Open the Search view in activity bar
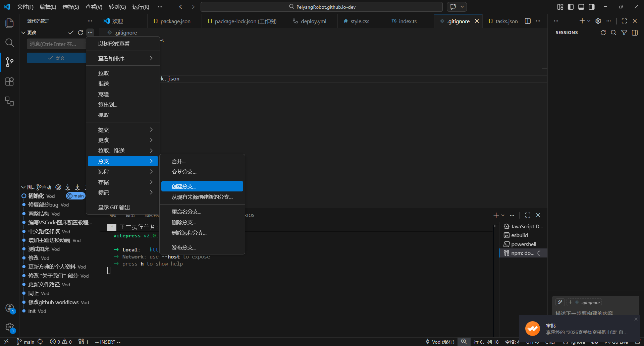This screenshot has height=346, width=644. click(x=10, y=43)
